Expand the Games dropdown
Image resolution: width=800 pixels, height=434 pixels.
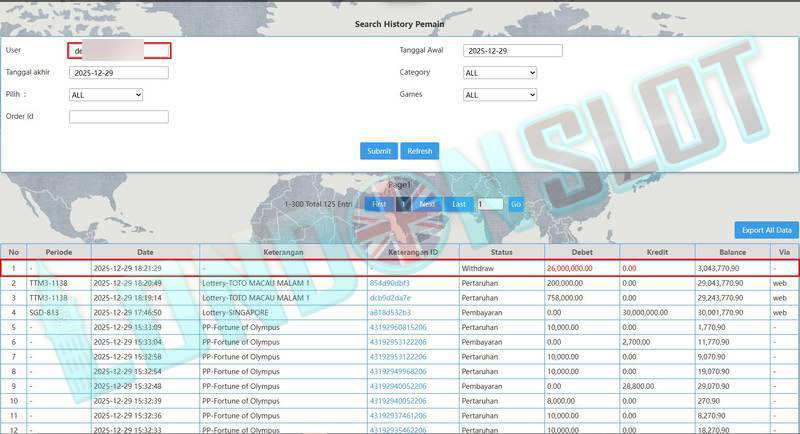click(500, 95)
